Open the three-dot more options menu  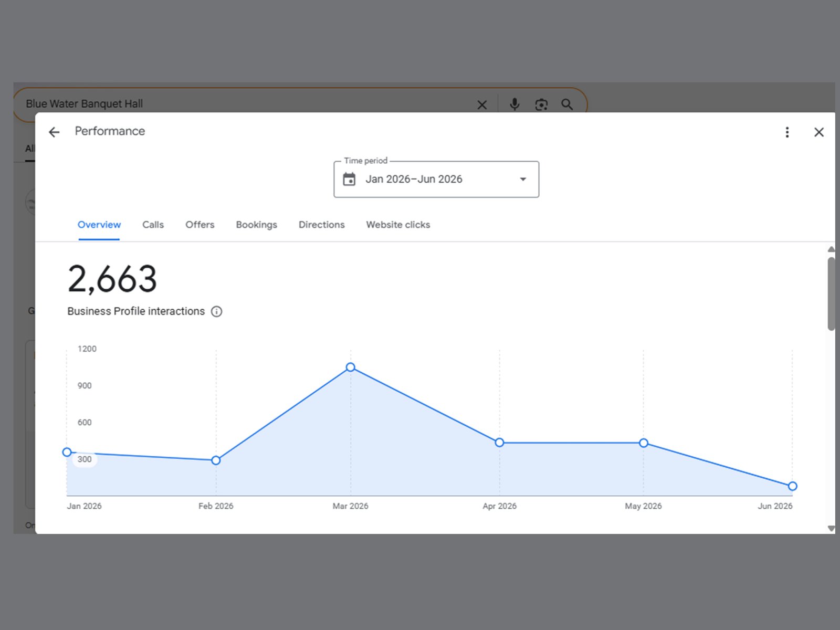pyautogui.click(x=787, y=132)
